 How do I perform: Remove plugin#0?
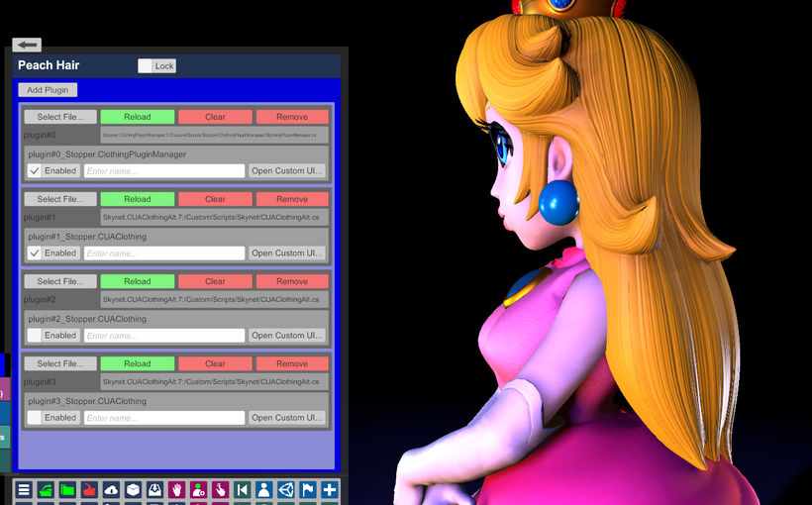pyautogui.click(x=292, y=117)
